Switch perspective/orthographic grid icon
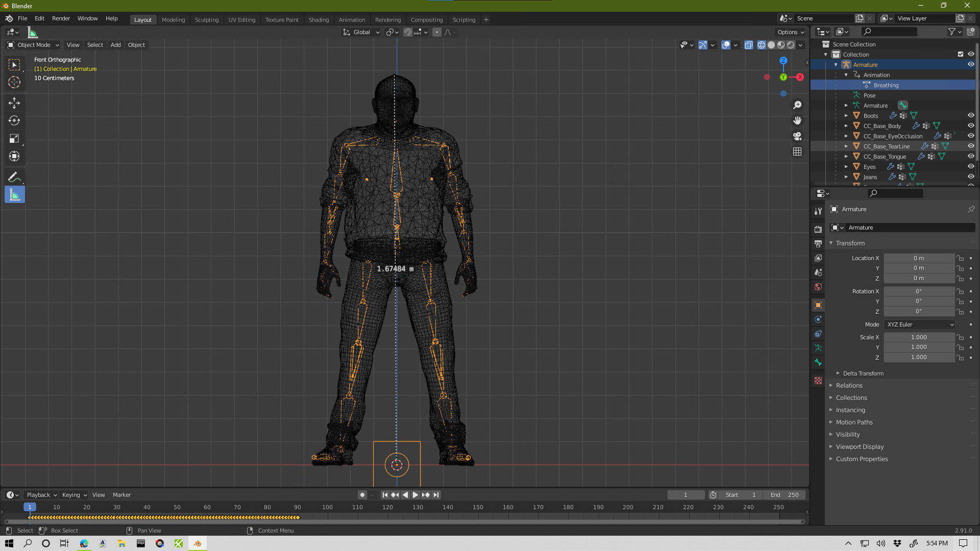Screen dimensions: 980x551 797,152
